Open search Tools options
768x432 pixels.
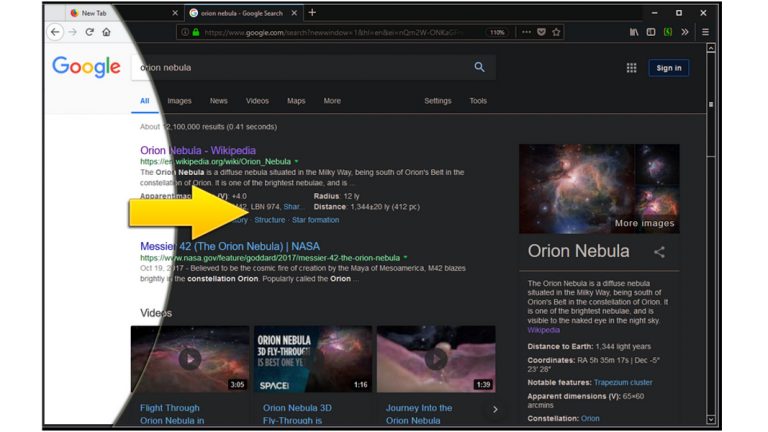tap(478, 101)
